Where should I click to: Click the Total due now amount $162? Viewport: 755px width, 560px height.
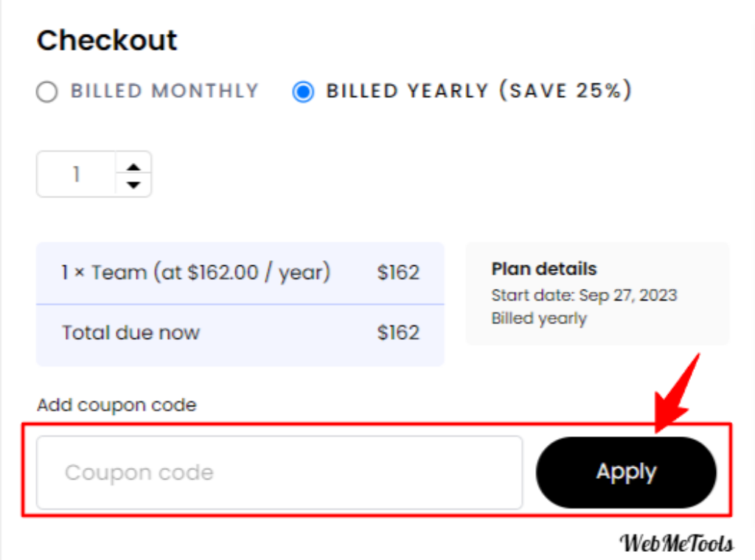pyautogui.click(x=398, y=333)
